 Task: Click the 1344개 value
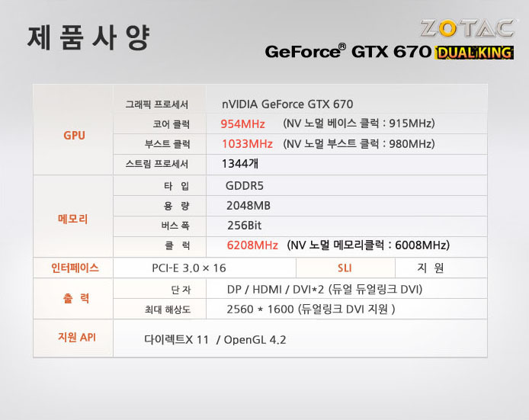click(240, 164)
